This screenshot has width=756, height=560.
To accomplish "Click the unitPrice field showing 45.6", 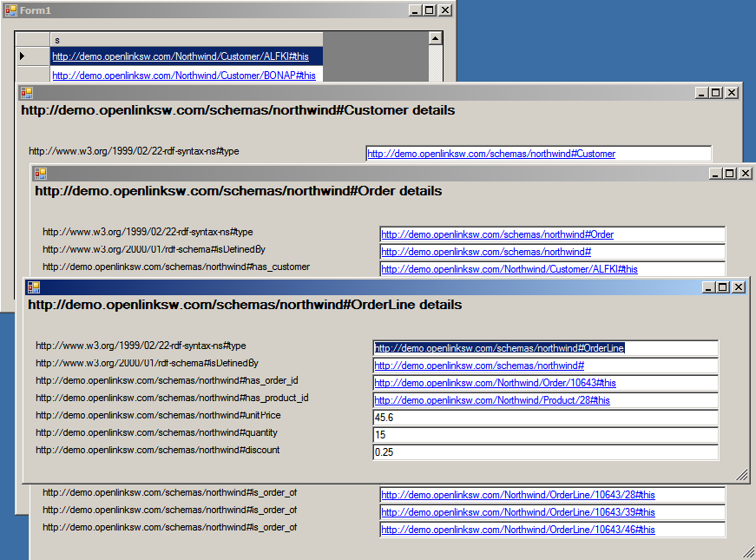I will click(545, 418).
